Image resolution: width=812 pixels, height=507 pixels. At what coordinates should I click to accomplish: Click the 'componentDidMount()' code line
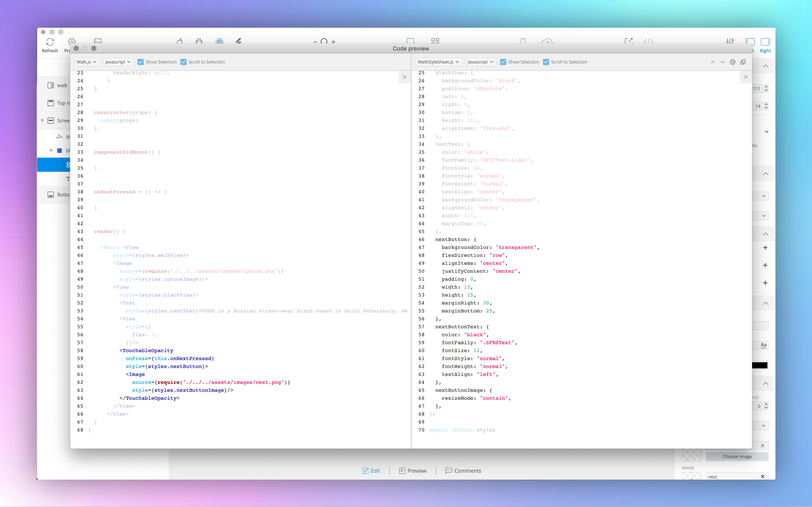(127, 152)
